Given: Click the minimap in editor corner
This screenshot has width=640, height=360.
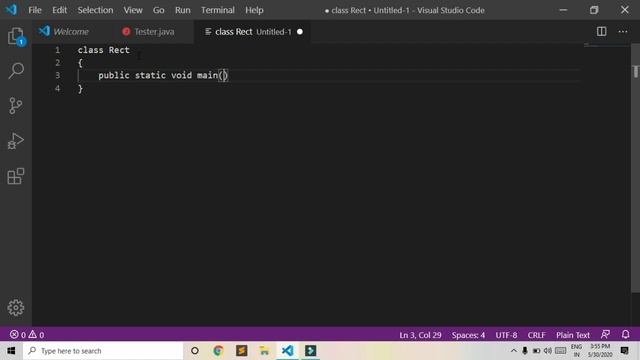Looking at the screenshot, I should pos(606,46).
